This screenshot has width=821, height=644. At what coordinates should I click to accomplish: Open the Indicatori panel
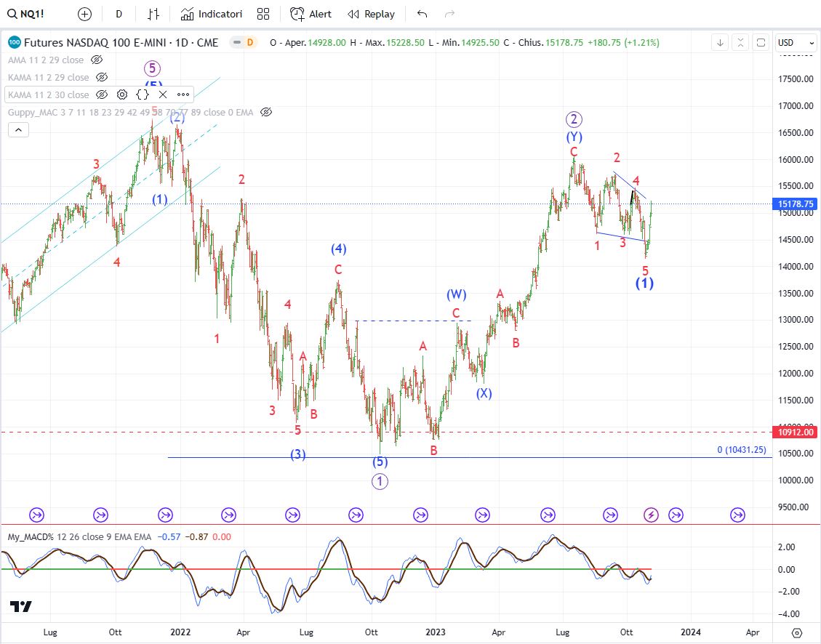(x=212, y=14)
